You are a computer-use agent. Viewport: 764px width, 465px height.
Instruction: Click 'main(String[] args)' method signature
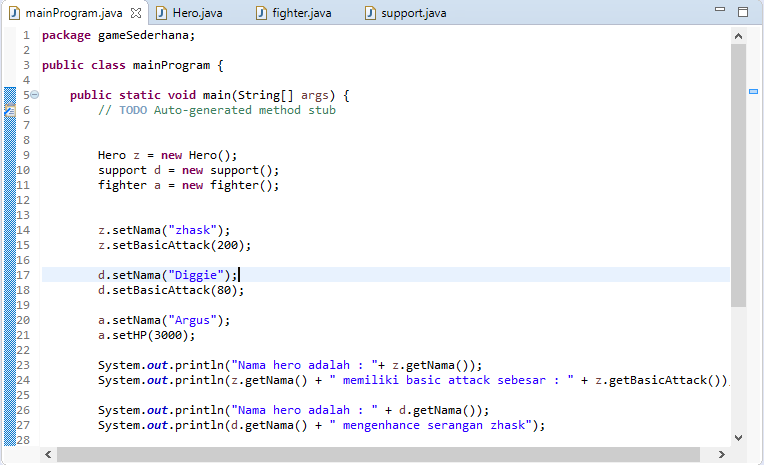(x=269, y=95)
